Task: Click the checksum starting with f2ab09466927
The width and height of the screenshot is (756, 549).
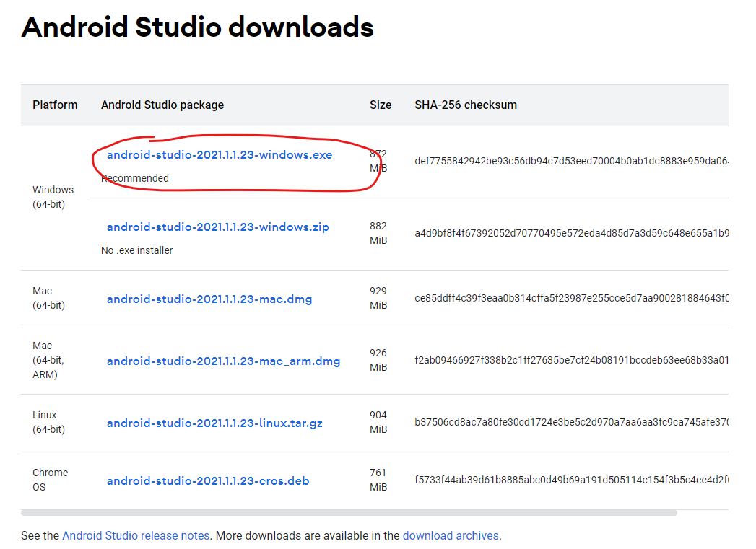Action: pyautogui.click(x=571, y=360)
